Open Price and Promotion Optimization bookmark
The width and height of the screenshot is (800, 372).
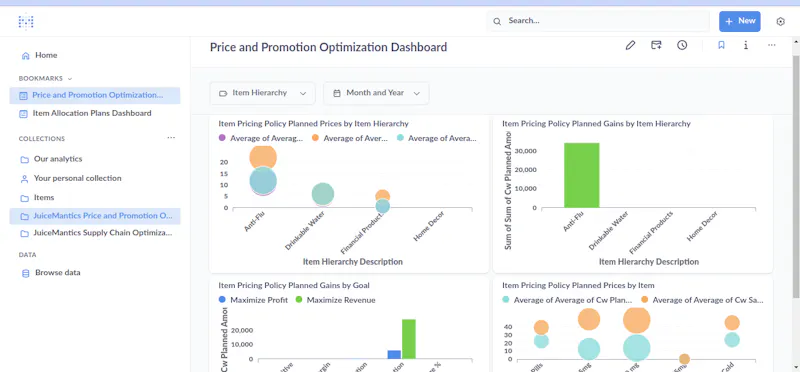(95, 95)
